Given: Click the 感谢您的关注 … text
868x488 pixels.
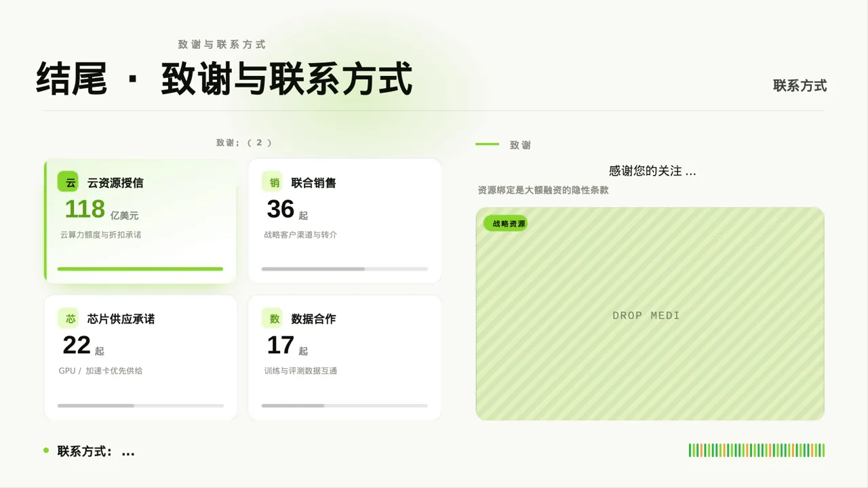Looking at the screenshot, I should 652,171.
